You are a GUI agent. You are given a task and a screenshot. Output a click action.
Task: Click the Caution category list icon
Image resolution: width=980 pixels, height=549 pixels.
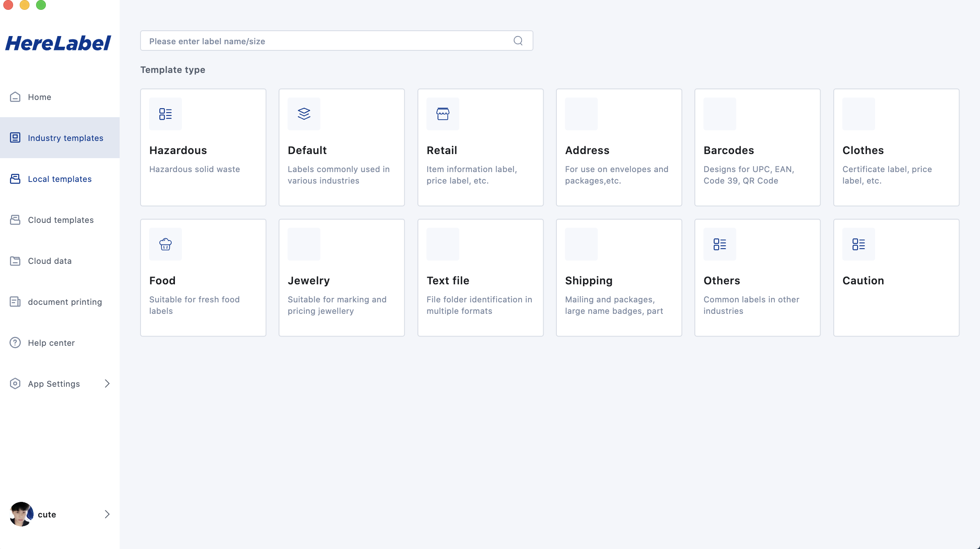point(858,244)
